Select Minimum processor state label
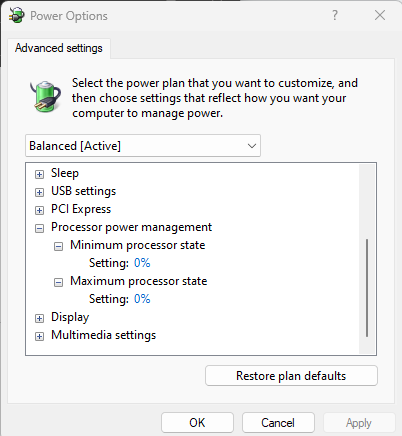 click(x=138, y=245)
